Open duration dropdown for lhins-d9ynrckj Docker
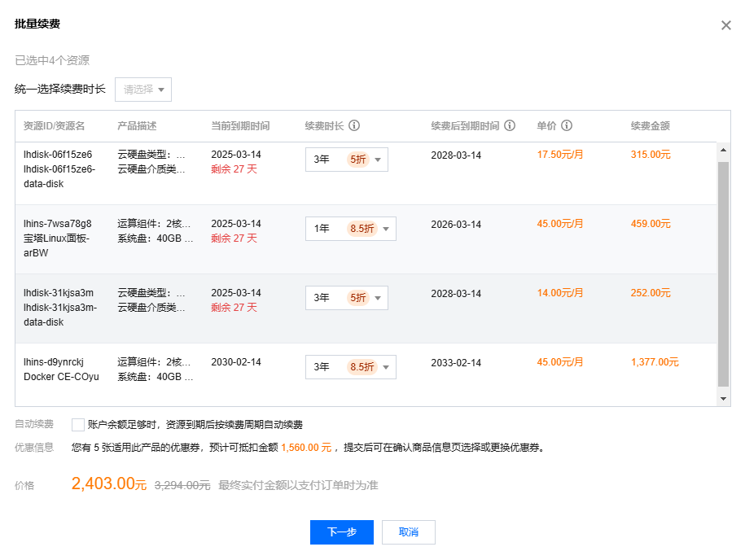This screenshot has width=745, height=560. point(350,367)
